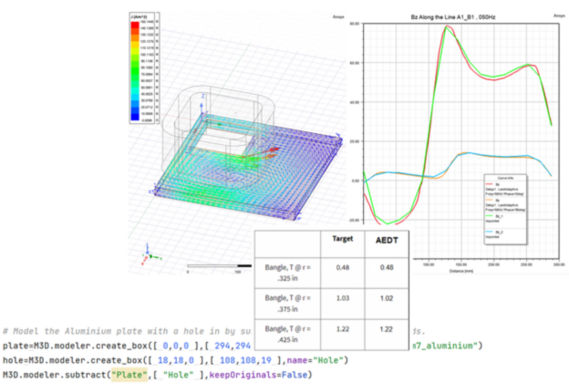This screenshot has height=385, width=569.
Task: Click the XYZ orientation triad in the 3D view
Action: pyautogui.click(x=150, y=254)
